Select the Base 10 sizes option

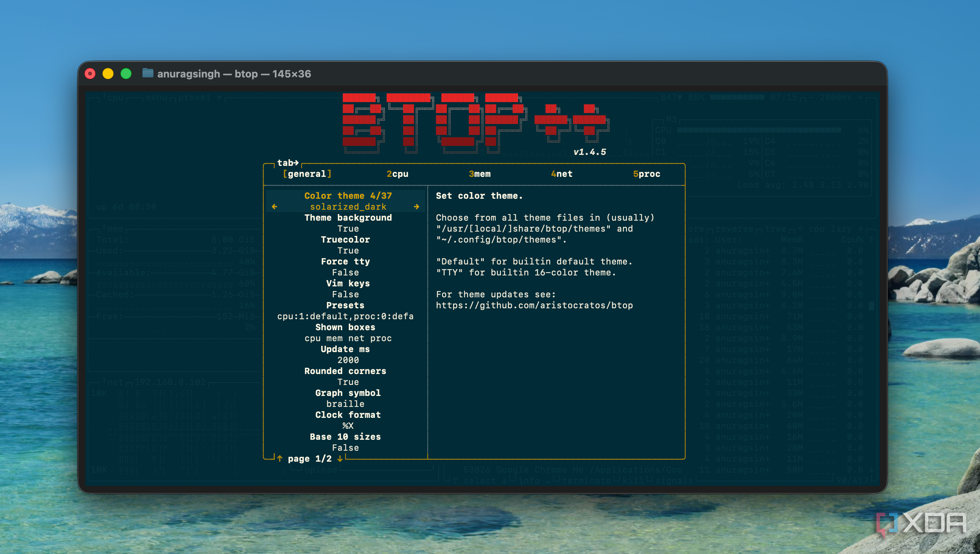pos(345,437)
